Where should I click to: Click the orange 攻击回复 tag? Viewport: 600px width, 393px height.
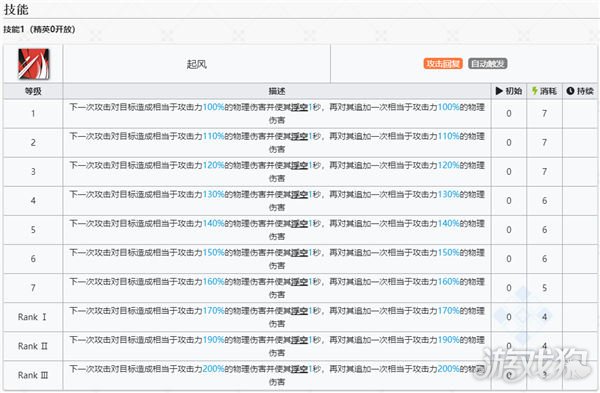pos(443,64)
